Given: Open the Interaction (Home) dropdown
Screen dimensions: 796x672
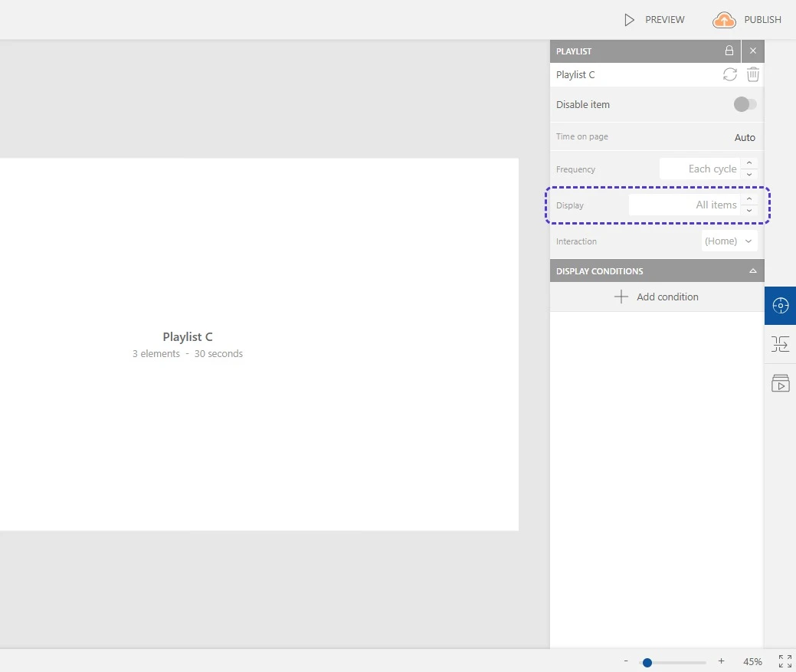Looking at the screenshot, I should pos(729,241).
